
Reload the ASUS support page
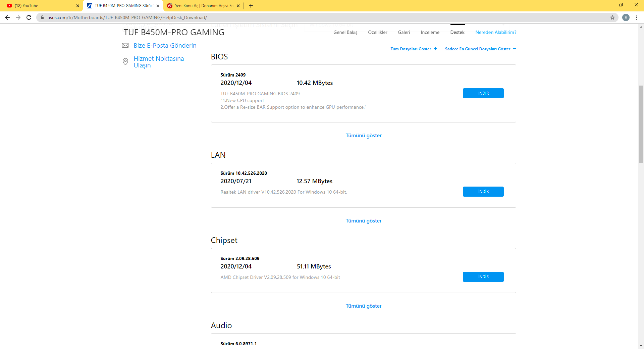(29, 17)
